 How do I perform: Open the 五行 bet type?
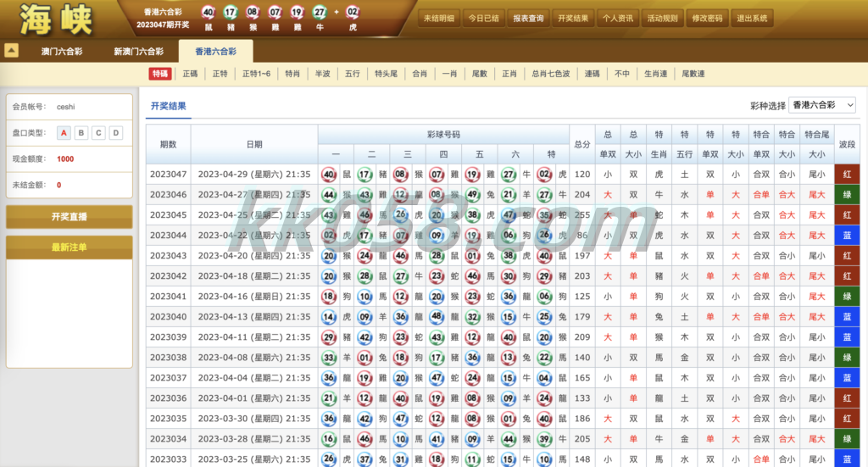pos(352,74)
